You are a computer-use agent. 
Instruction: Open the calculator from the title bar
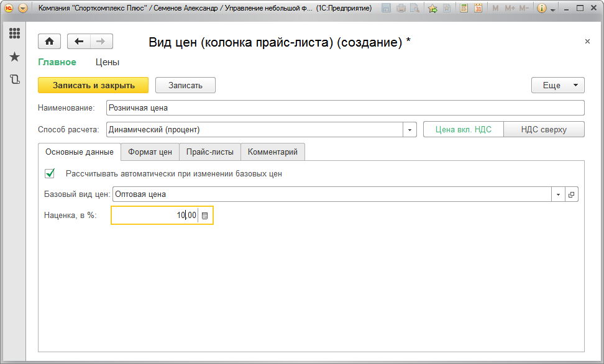pyautogui.click(x=464, y=8)
